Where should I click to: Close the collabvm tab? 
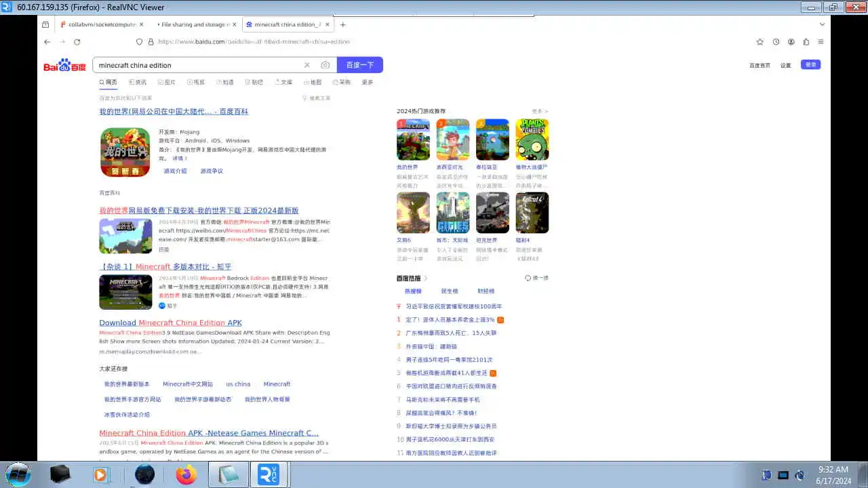point(141,24)
